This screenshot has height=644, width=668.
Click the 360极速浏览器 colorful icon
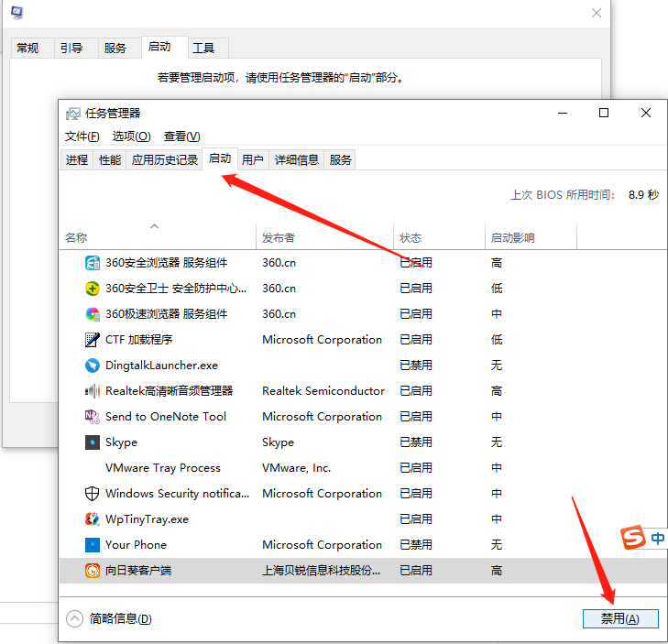click(92, 314)
